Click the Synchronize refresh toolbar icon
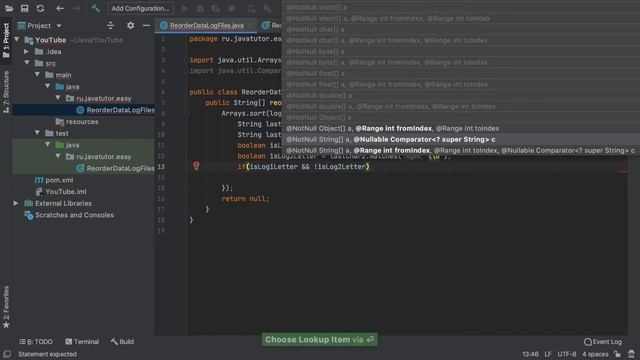 40,8
